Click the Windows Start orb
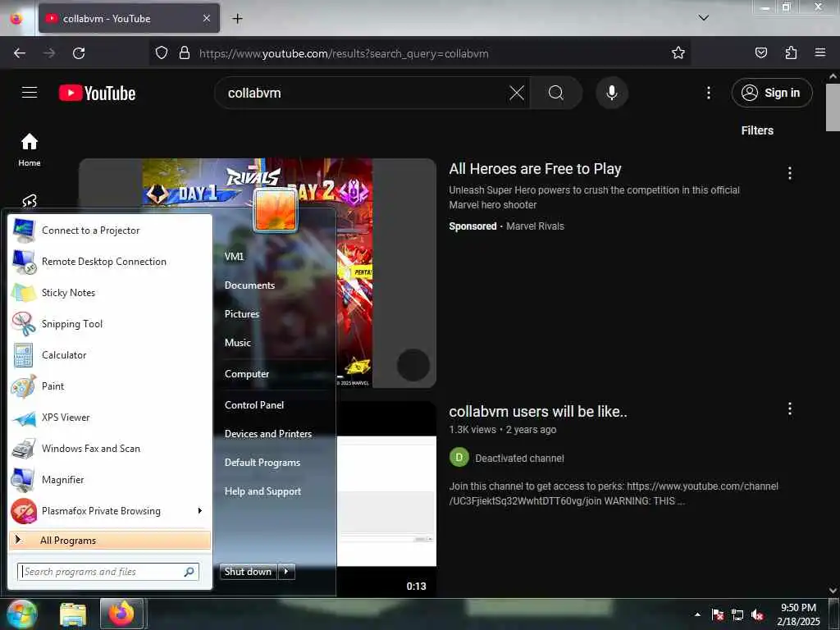 [21, 614]
